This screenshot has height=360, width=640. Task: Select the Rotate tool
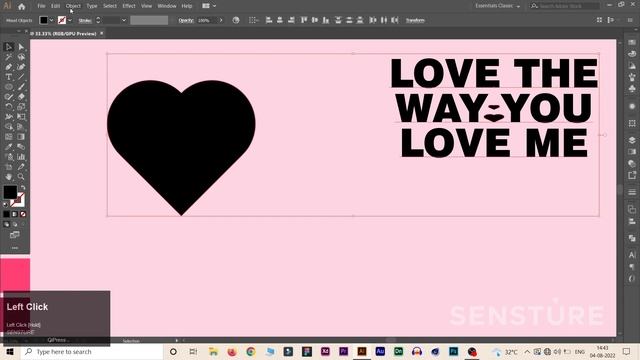click(x=9, y=107)
